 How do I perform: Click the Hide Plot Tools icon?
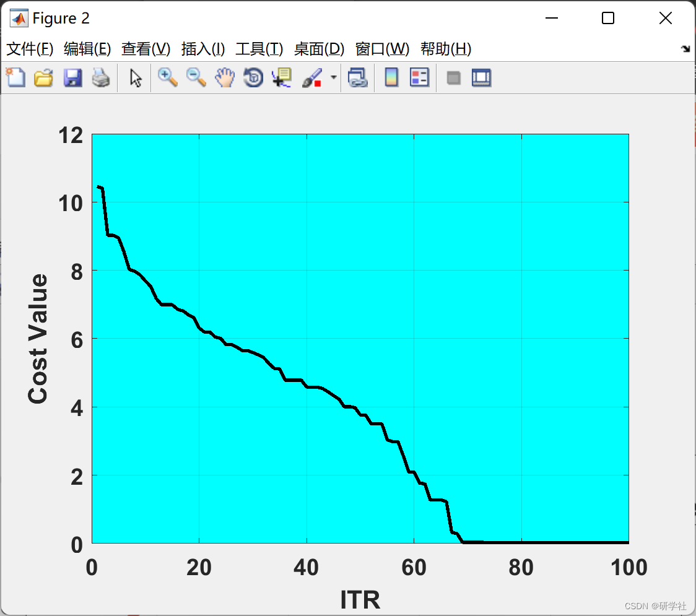point(453,78)
